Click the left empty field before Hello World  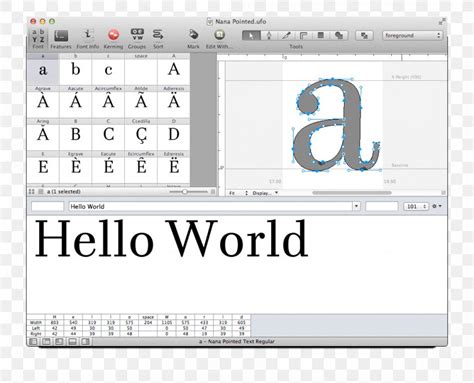point(47,206)
